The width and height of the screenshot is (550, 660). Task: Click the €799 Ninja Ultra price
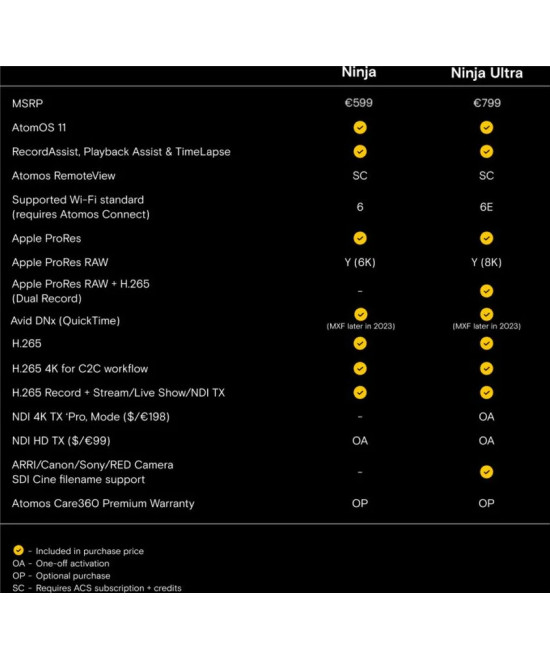pos(487,103)
